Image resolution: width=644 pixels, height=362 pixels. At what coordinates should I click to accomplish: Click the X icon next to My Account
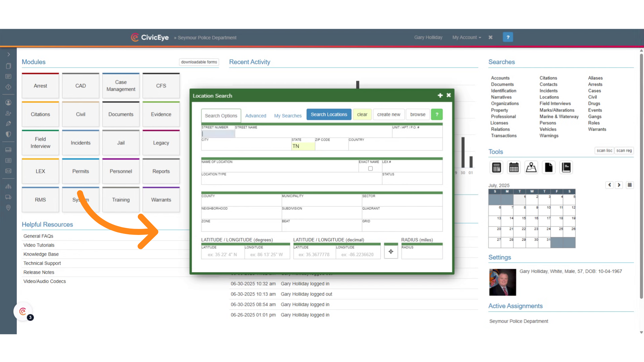click(490, 37)
